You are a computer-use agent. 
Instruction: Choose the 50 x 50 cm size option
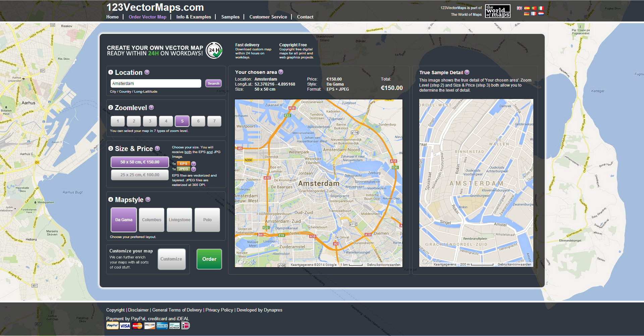[x=140, y=162]
